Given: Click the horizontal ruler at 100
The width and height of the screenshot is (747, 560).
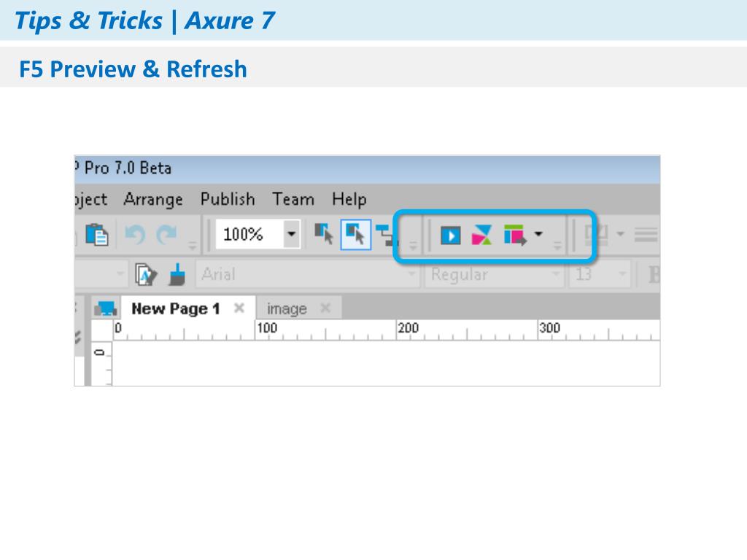Looking at the screenshot, I should pyautogui.click(x=266, y=328).
